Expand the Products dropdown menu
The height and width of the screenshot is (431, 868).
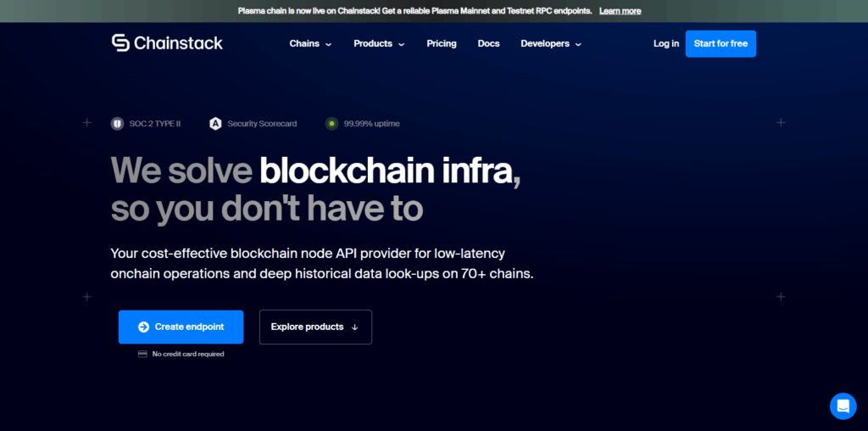379,44
